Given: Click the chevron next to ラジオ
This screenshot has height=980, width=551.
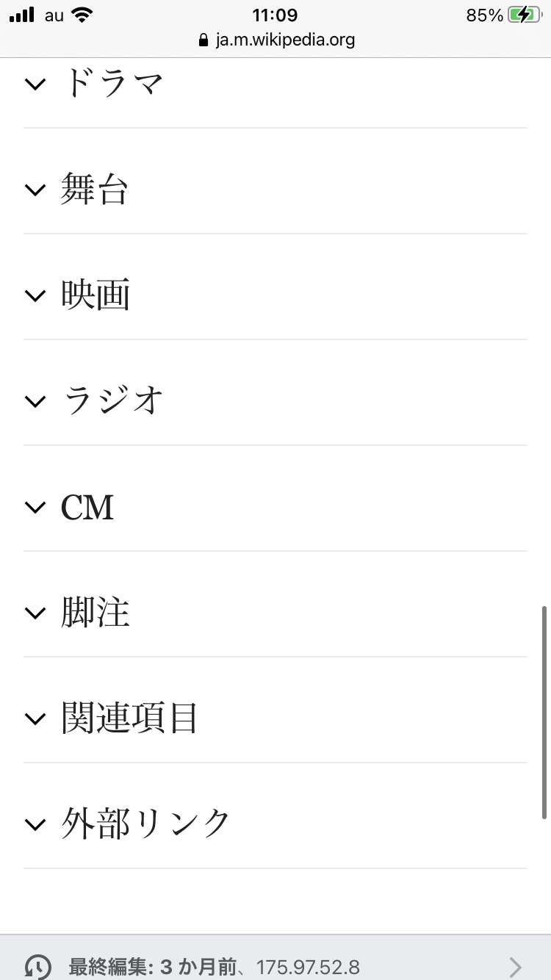Looking at the screenshot, I should click(35, 402).
